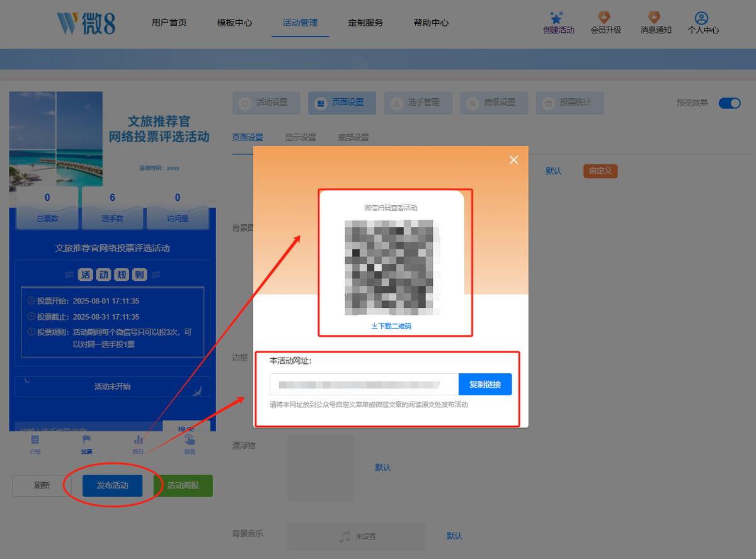Screen dimensions: 756x559
Task: Select the 页面设置 sub-tab beside 显示设置
Action: [x=248, y=137]
